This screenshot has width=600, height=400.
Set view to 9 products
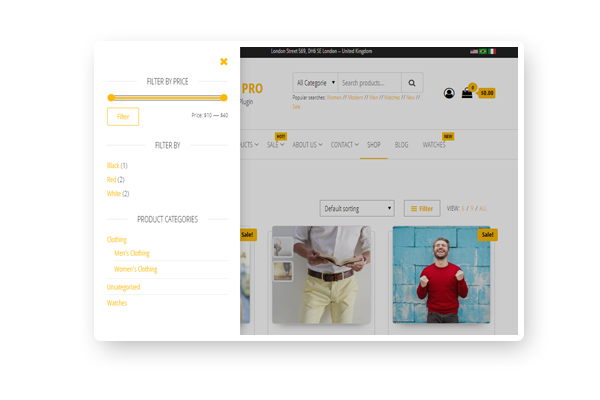[x=471, y=209]
